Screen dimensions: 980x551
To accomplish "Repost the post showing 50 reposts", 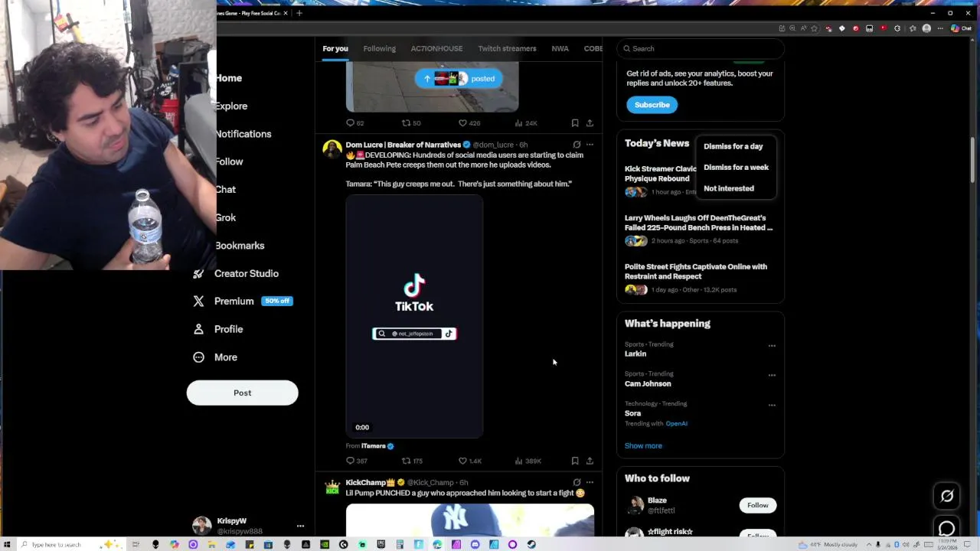I will [x=411, y=122].
